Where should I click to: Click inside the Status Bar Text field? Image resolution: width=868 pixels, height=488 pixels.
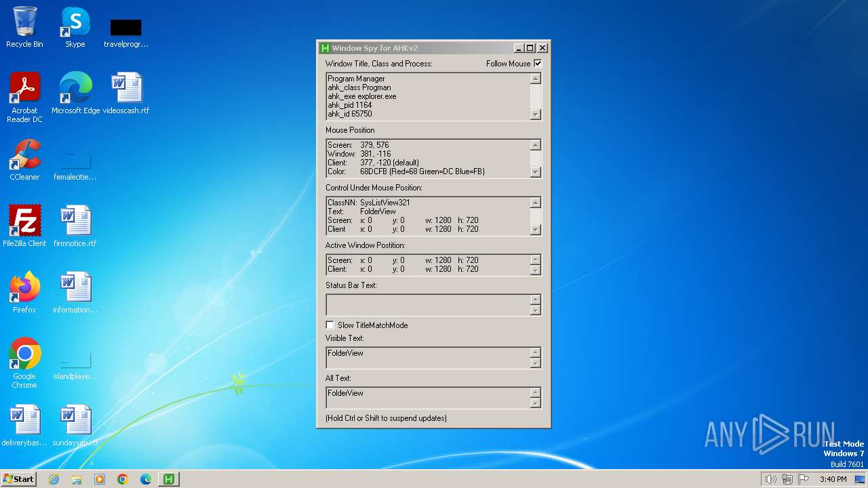pos(428,305)
